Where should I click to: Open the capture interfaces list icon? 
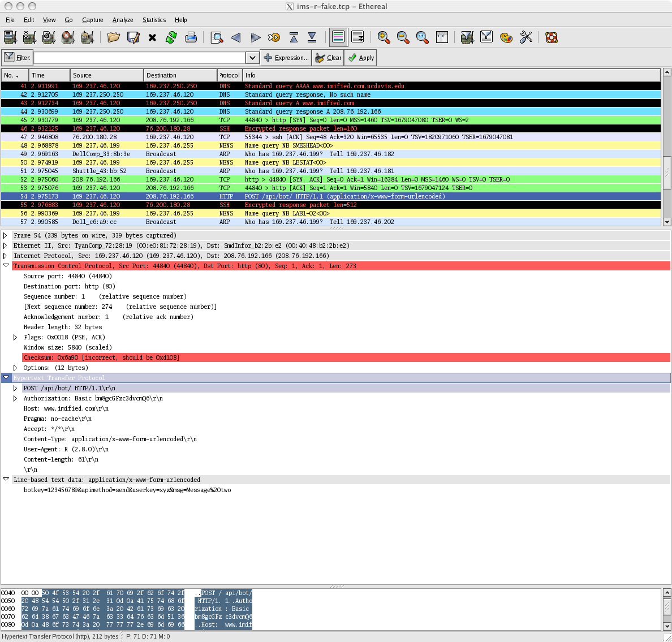(10, 38)
